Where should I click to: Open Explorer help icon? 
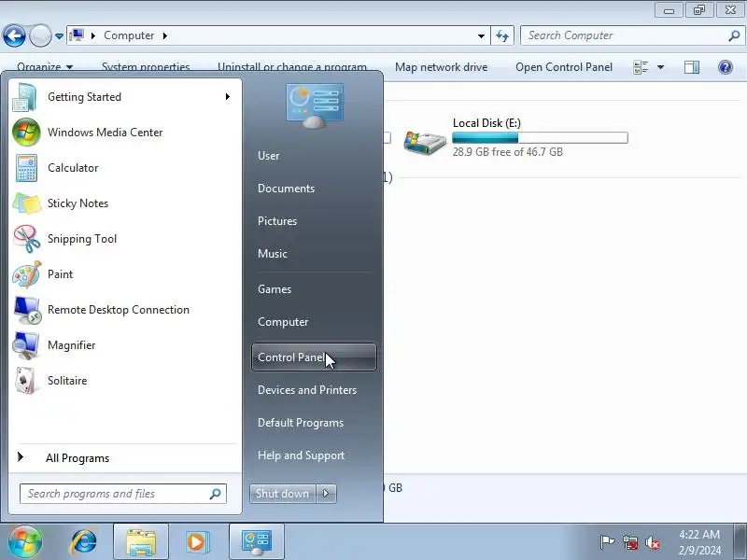(726, 67)
